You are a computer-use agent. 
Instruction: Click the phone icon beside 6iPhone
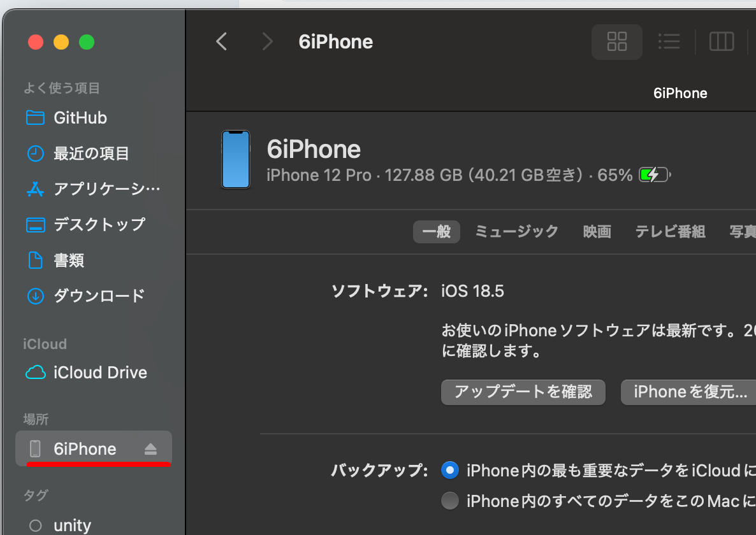[x=35, y=448]
